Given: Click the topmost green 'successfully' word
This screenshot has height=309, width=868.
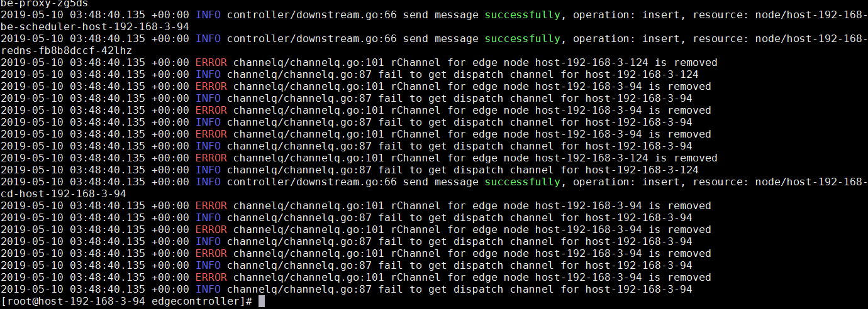Looking at the screenshot, I should pyautogui.click(x=523, y=14).
